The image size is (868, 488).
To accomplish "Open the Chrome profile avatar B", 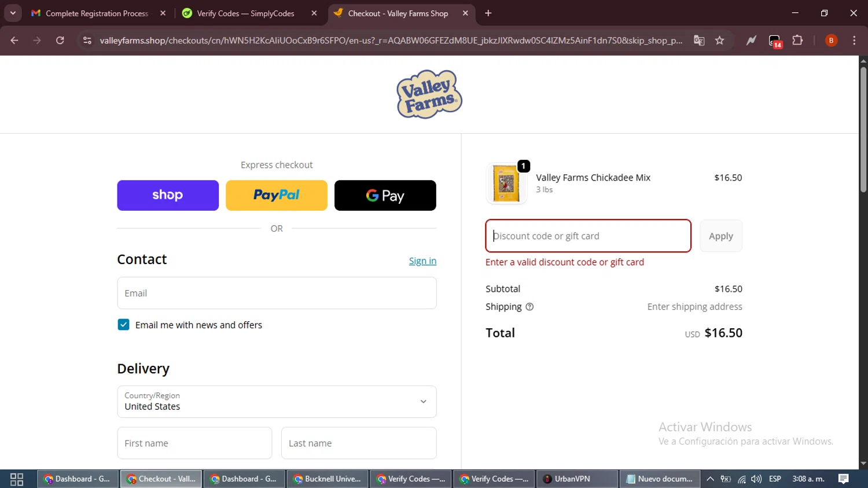I will (x=831, y=41).
